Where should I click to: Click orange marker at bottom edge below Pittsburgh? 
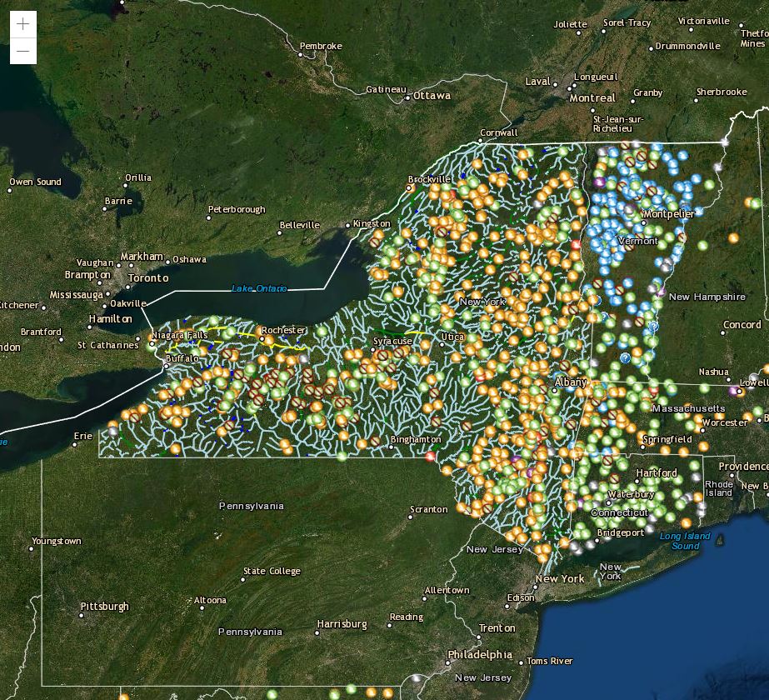[123, 697]
